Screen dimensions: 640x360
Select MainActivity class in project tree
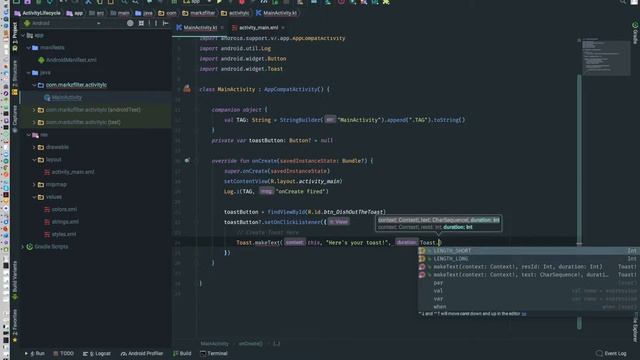point(67,98)
